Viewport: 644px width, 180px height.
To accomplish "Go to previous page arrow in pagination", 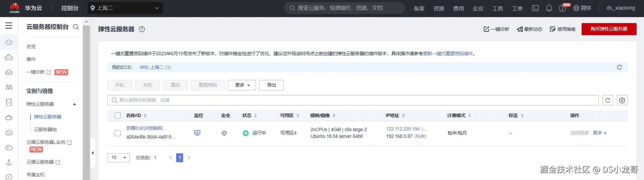I will click(x=171, y=158).
